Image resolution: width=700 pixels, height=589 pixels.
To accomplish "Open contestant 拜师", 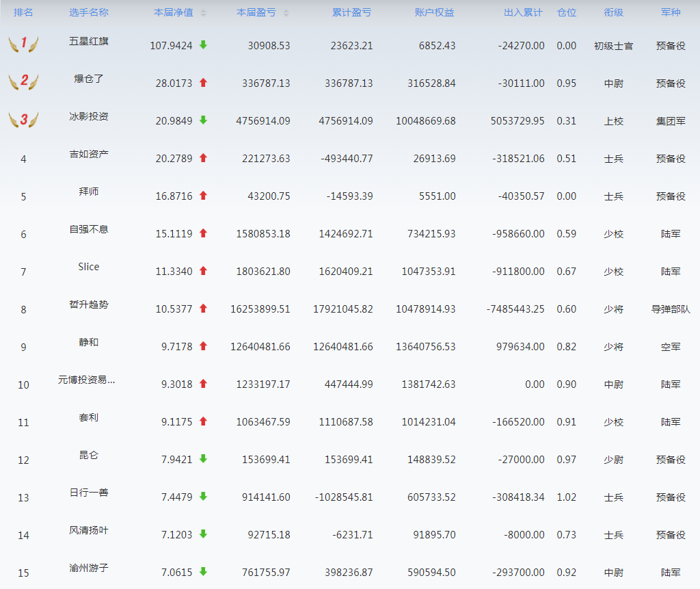I will (x=89, y=192).
